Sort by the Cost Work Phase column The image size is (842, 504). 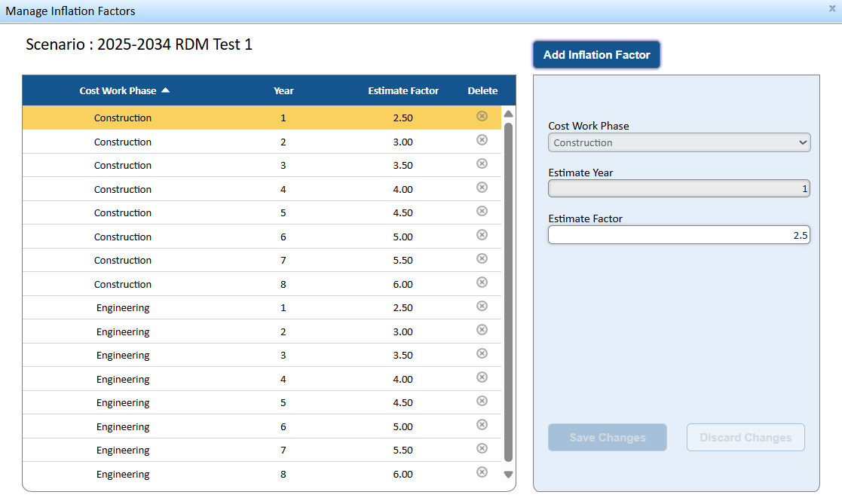pos(124,90)
